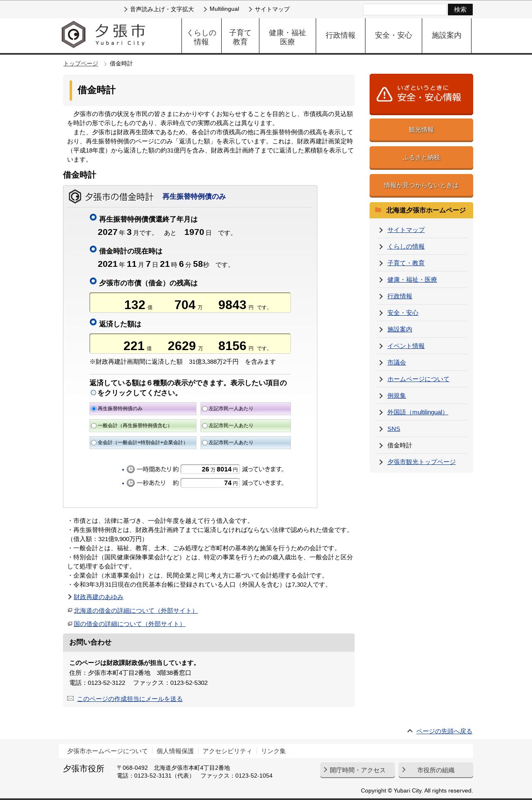532x800 pixels.
Task: Click external-site icon beside 国の借金の詳細
Action: tap(70, 624)
